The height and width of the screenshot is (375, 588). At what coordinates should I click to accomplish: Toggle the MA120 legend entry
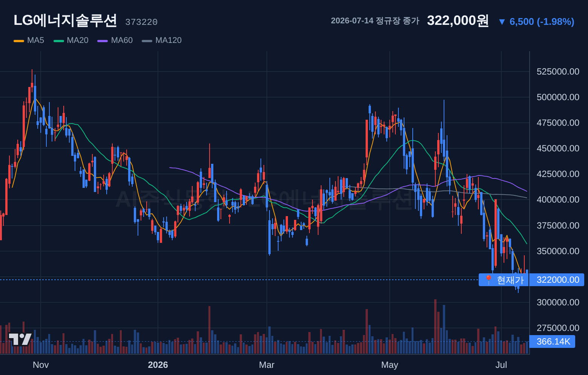coord(162,40)
